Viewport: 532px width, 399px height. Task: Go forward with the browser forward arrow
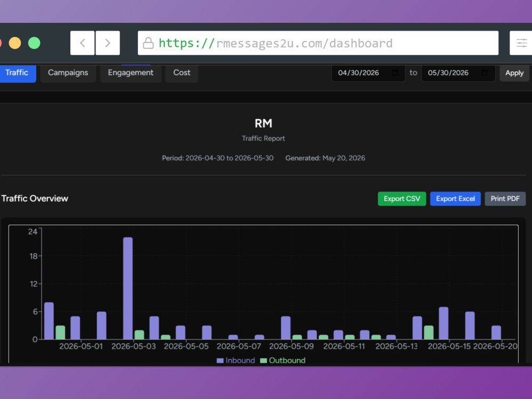107,43
